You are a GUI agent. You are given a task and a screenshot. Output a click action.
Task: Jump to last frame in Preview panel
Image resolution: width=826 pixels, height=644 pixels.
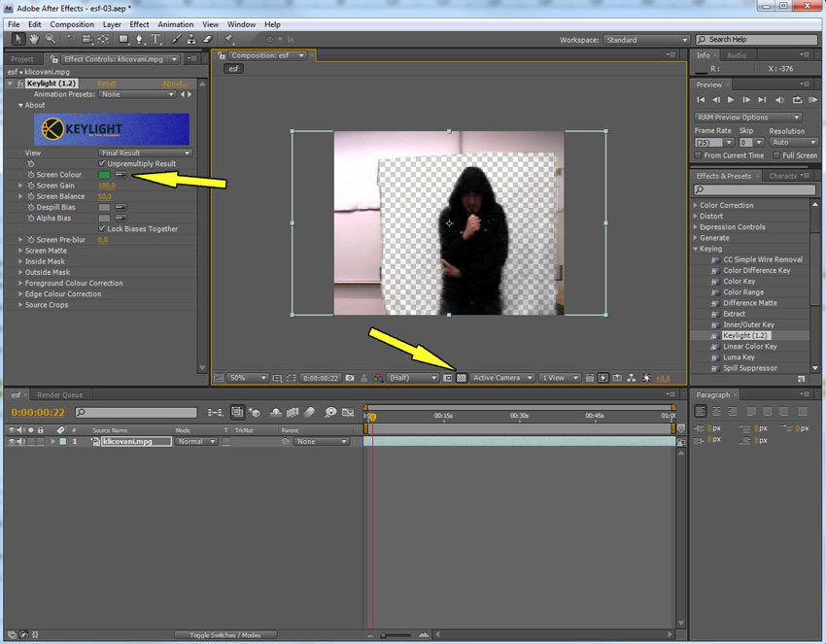pos(762,99)
